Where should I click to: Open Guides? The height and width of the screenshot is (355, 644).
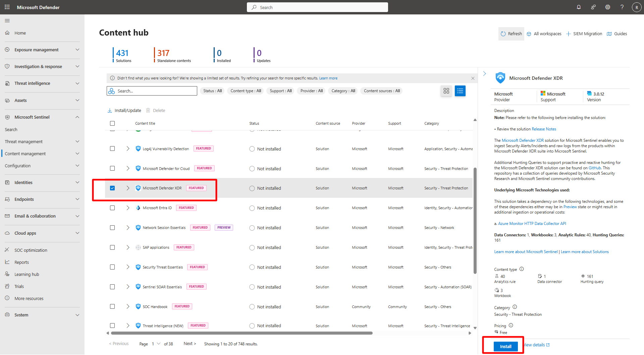click(x=617, y=34)
